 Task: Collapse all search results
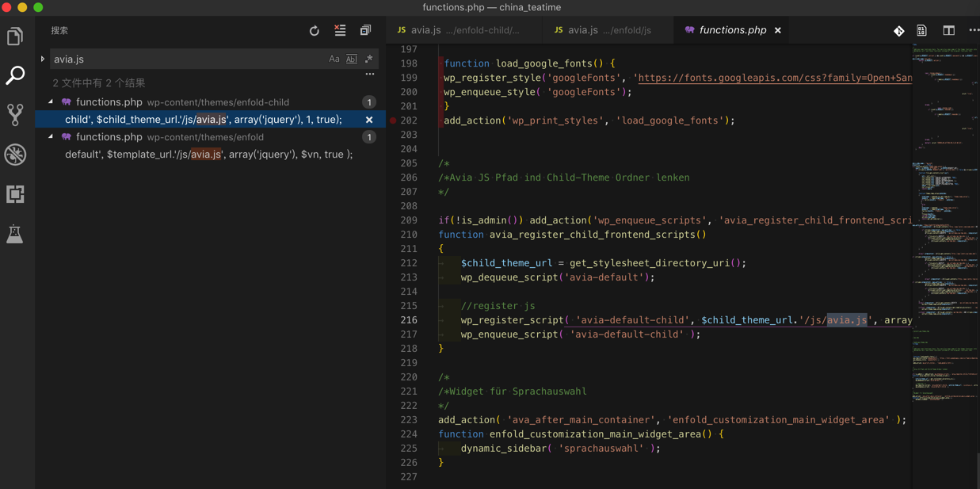[x=365, y=31]
